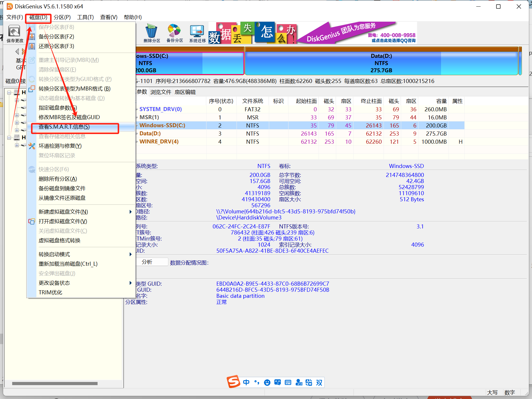Toggle the 中 Chinese input mode icon
This screenshot has height=399, width=532.
(246, 383)
